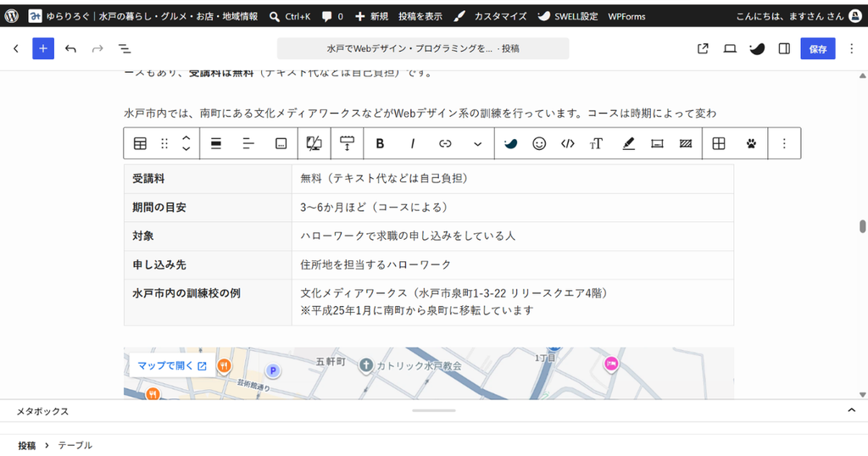Click the post title command bar
The image size is (868, 456).
coord(423,48)
